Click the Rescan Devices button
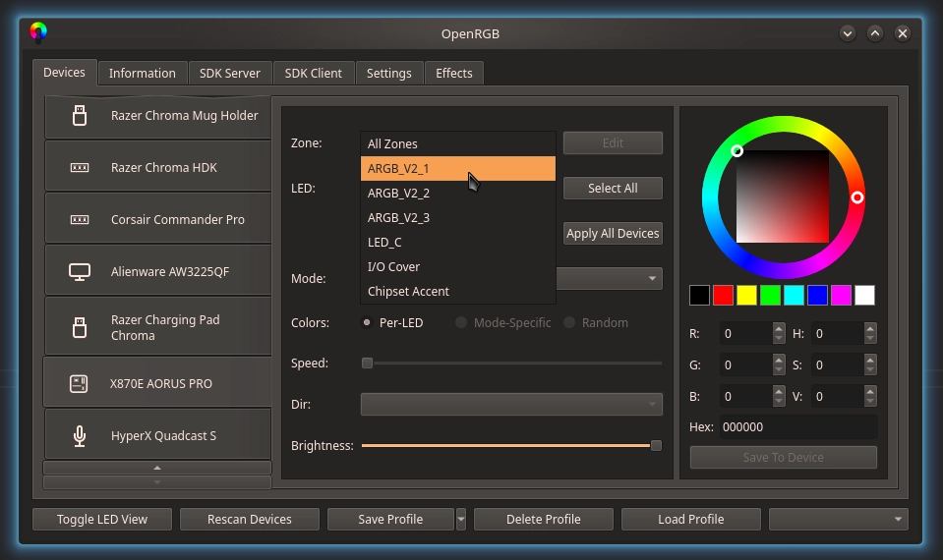943x560 pixels. pos(250,519)
